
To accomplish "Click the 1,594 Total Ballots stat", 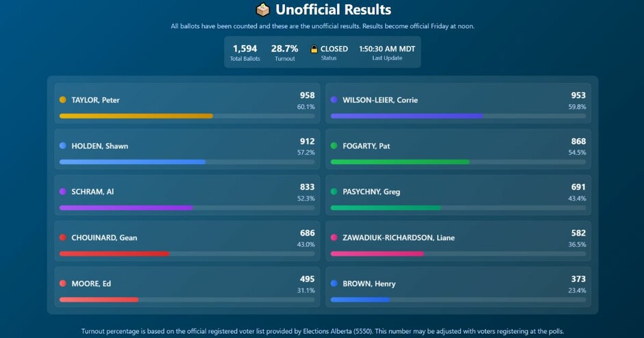I will click(x=245, y=52).
